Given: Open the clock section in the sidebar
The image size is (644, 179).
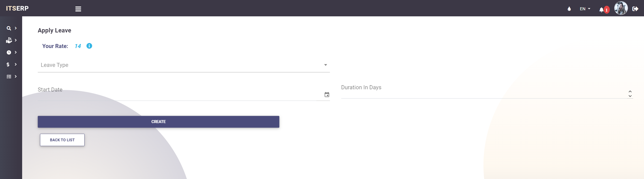Looking at the screenshot, I should [x=9, y=52].
